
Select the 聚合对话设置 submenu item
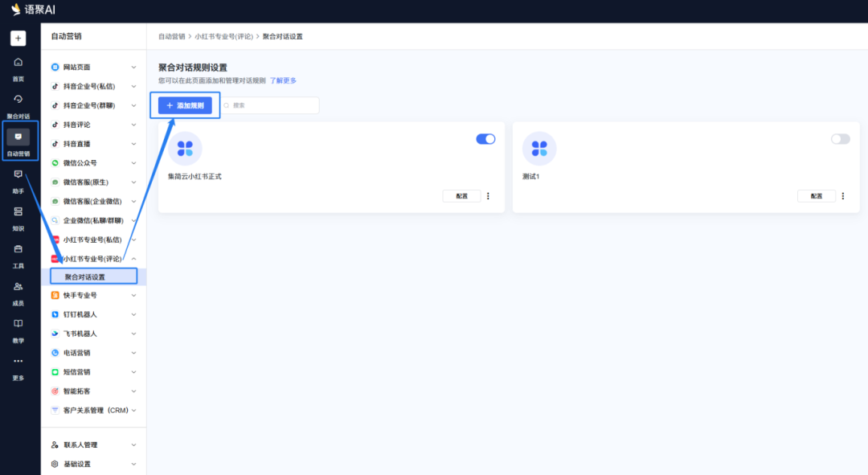click(x=93, y=276)
